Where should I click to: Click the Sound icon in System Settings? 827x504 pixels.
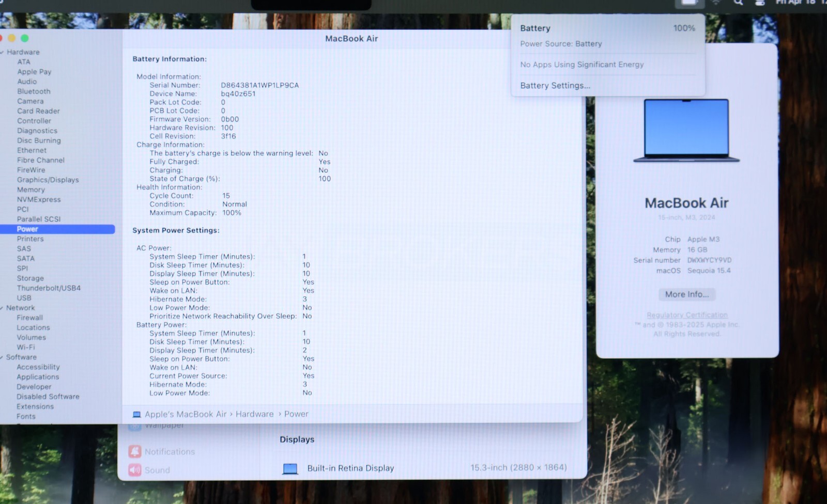pyautogui.click(x=135, y=470)
